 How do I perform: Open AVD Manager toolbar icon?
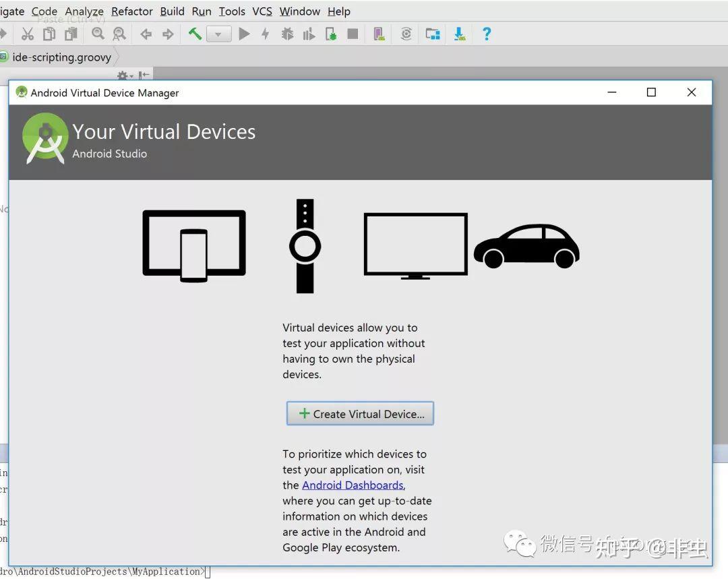click(379, 34)
